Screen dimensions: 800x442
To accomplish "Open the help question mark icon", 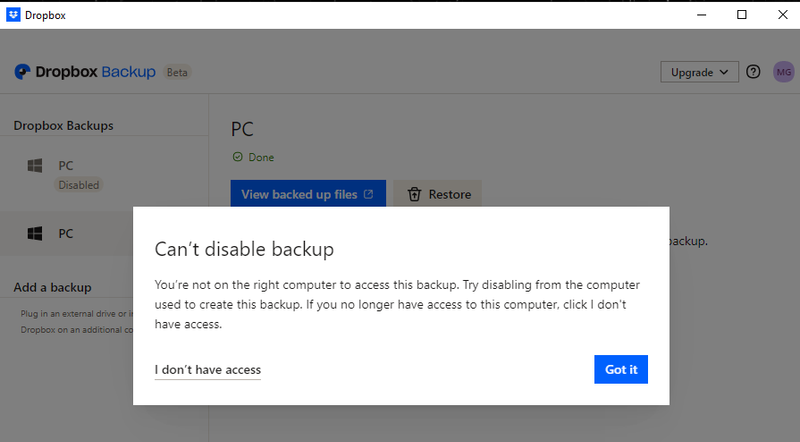I will point(753,72).
